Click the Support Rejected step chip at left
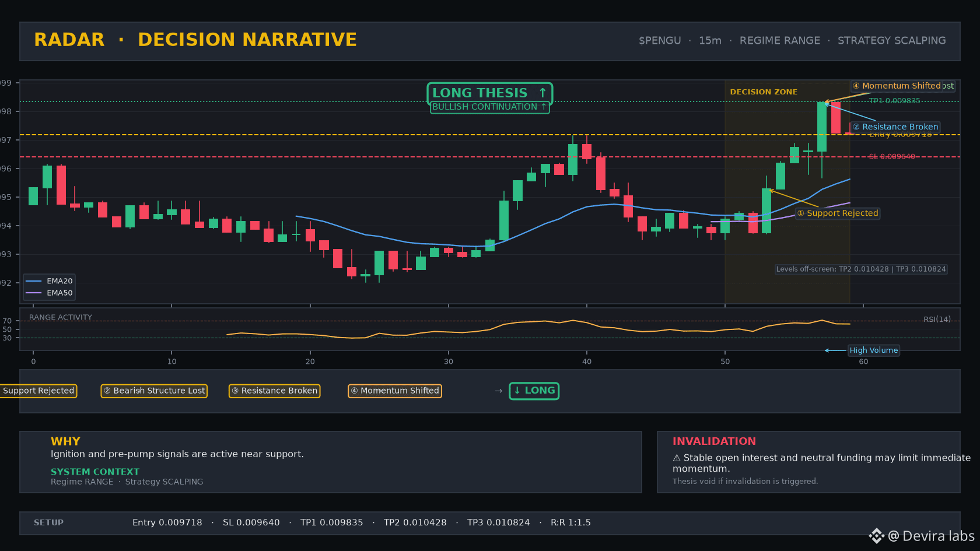The width and height of the screenshot is (980, 551). tap(38, 391)
